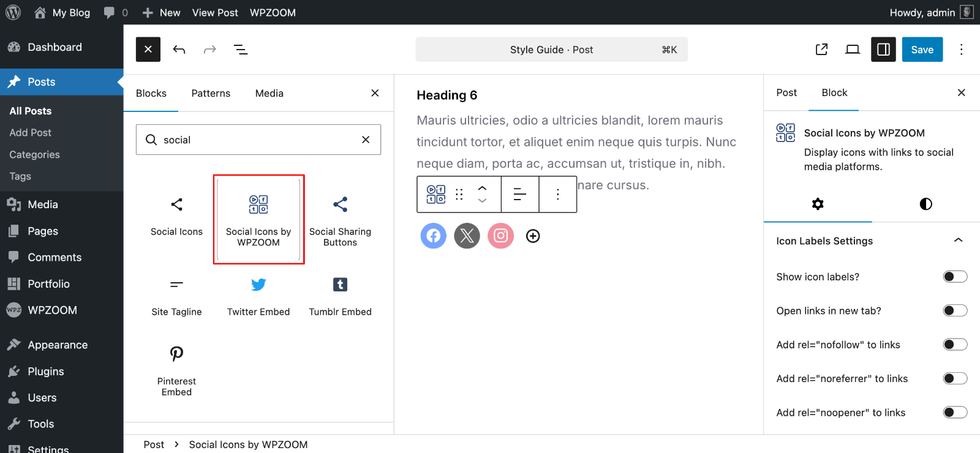This screenshot has height=453, width=980.
Task: Go to My Blog site link
Action: [62, 12]
